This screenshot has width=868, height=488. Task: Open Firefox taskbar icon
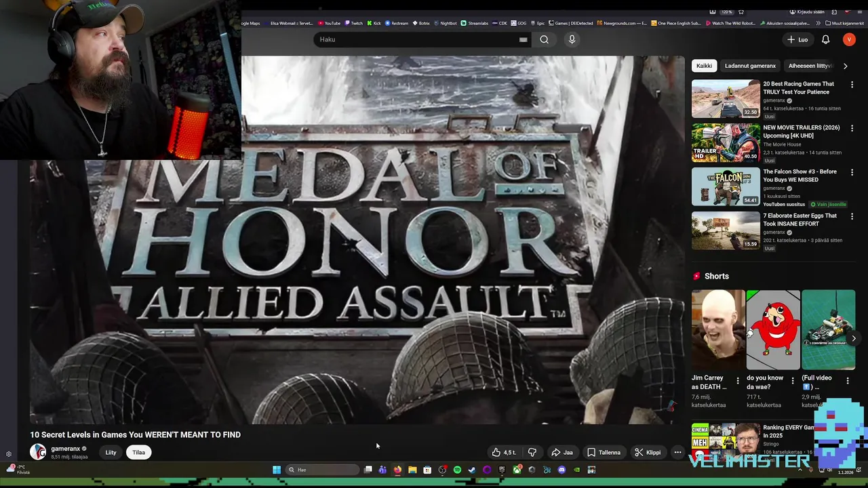click(397, 470)
